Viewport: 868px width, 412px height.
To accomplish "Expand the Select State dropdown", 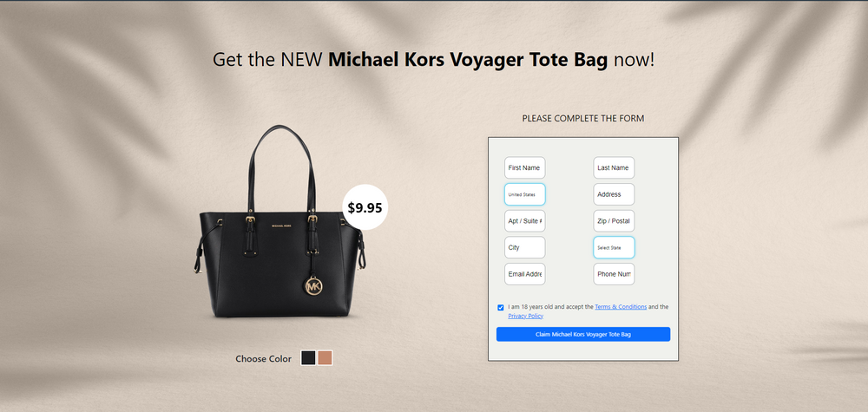I will 614,247.
